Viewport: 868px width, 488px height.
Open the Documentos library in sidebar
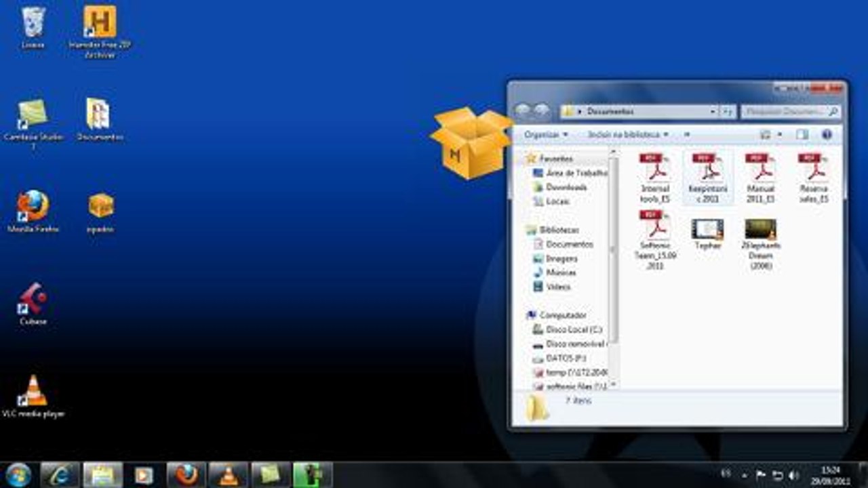pyautogui.click(x=563, y=244)
